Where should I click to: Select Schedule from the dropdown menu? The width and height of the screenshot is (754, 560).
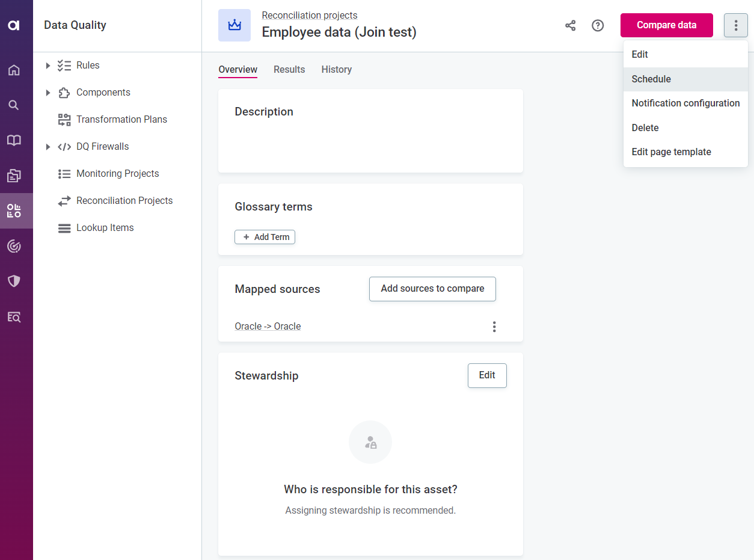pos(651,79)
